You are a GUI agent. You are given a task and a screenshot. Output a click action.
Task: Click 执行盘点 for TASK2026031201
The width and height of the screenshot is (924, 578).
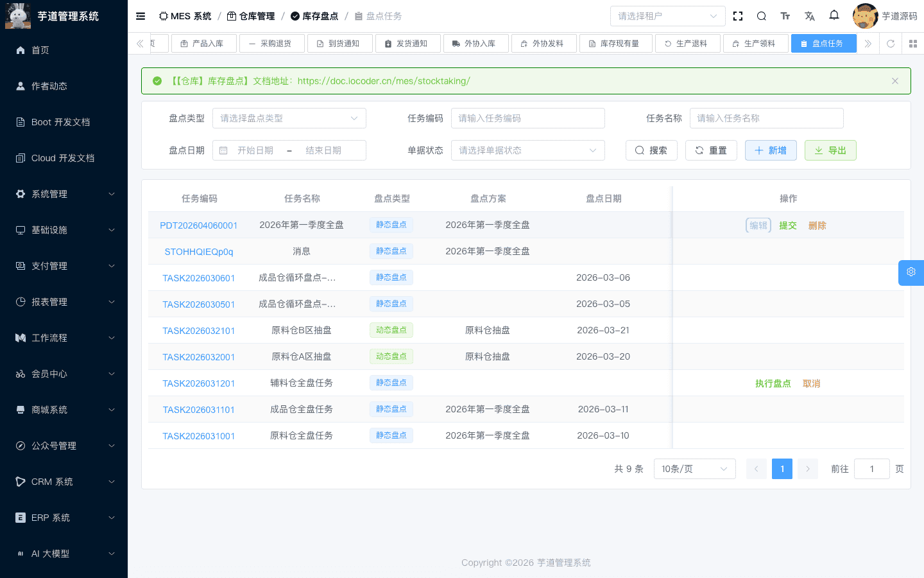point(773,383)
